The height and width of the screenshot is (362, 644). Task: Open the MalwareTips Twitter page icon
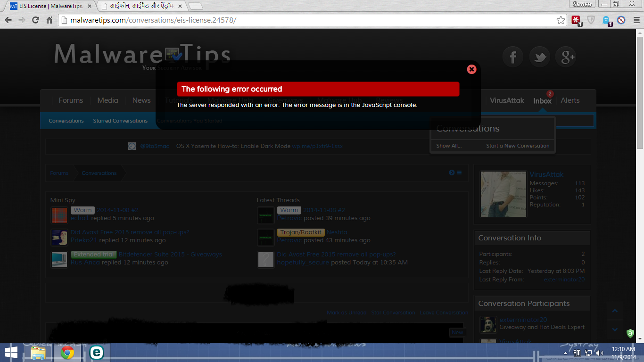539,57
